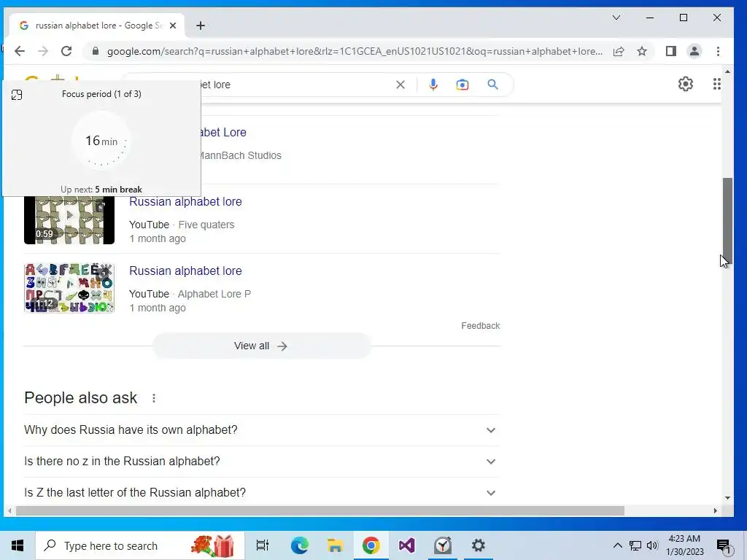Click the address bar URL
Screen dimensions: 747x560
pos(355,52)
